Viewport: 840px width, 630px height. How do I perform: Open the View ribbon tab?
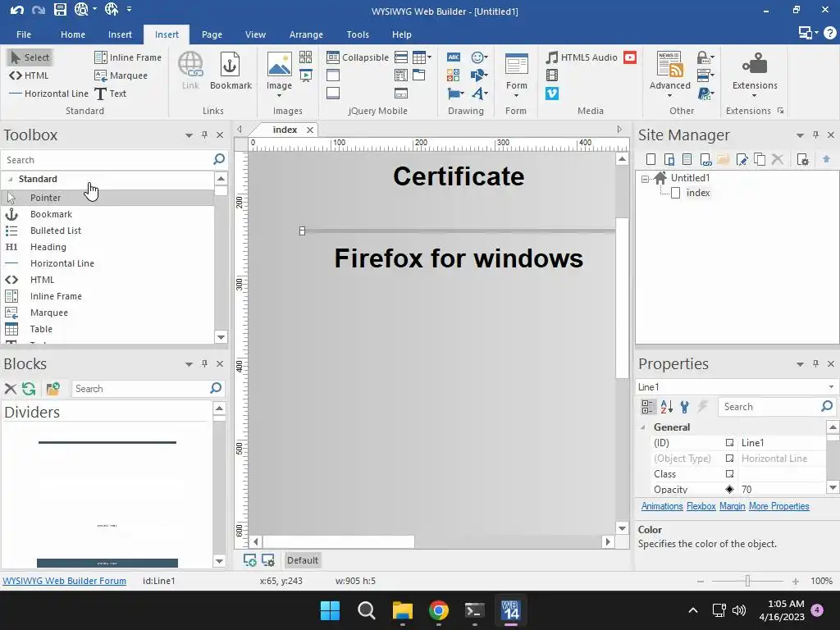(256, 34)
